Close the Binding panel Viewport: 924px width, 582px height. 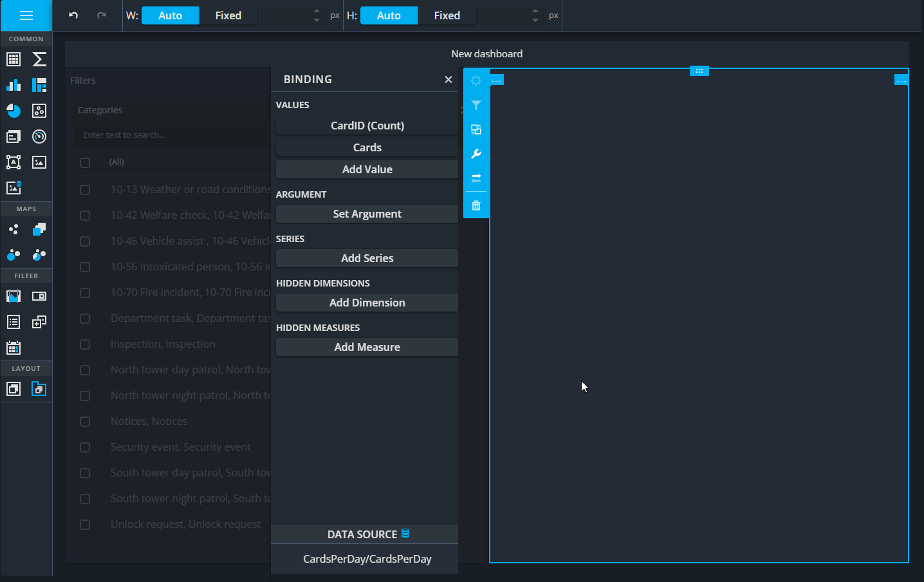point(448,79)
